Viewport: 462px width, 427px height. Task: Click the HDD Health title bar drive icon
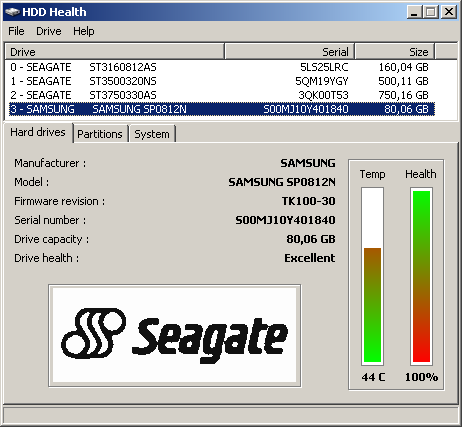click(12, 12)
